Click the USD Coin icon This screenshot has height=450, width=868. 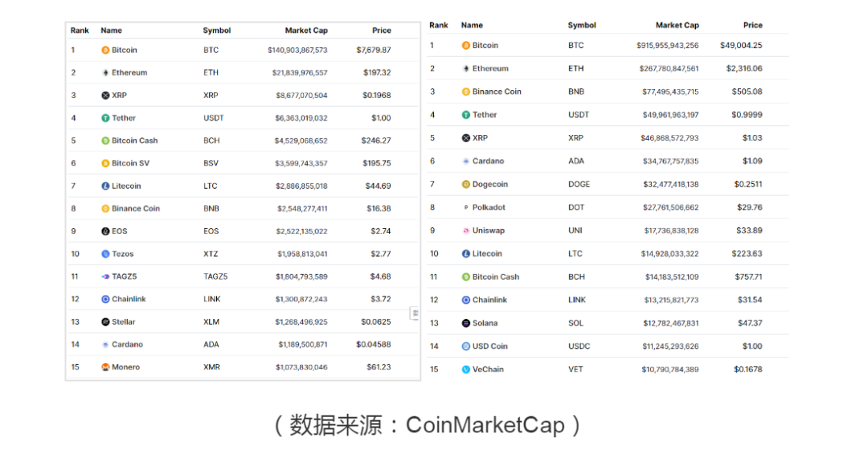[465, 346]
